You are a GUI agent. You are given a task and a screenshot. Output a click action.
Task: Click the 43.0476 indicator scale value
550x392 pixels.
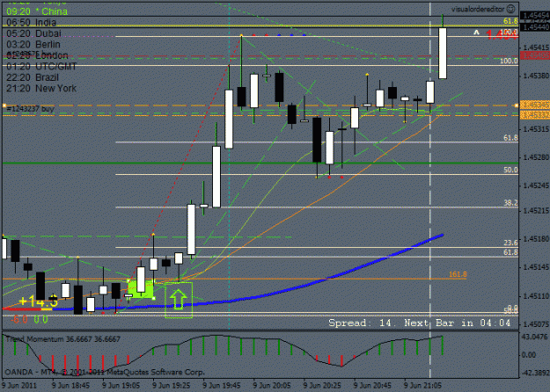click(x=534, y=337)
